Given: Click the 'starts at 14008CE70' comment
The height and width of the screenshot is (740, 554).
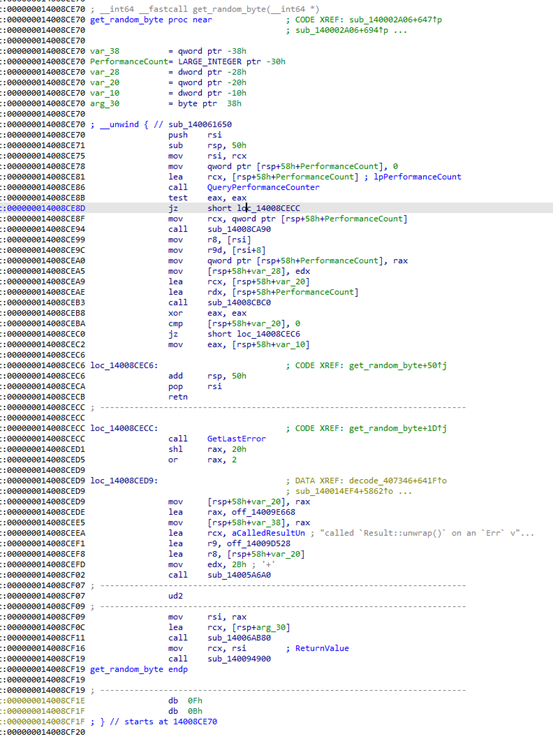Looking at the screenshot, I should coord(170,722).
